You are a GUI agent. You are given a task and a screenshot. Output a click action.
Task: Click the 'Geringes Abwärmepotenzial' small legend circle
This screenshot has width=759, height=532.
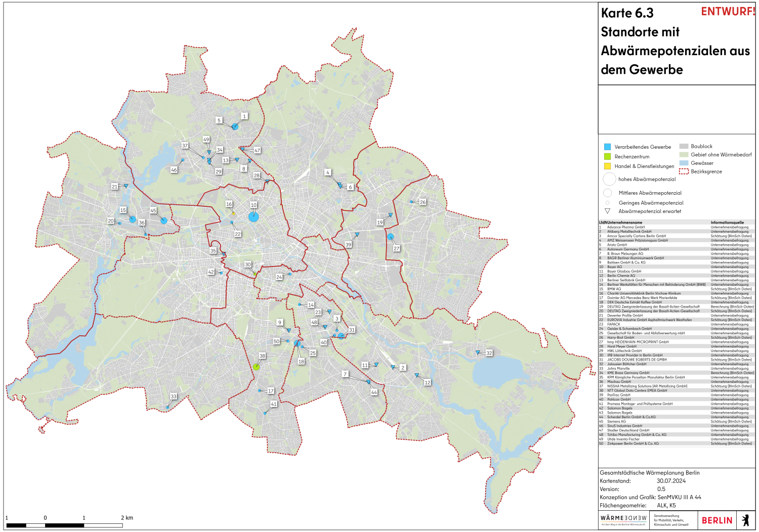(x=607, y=203)
